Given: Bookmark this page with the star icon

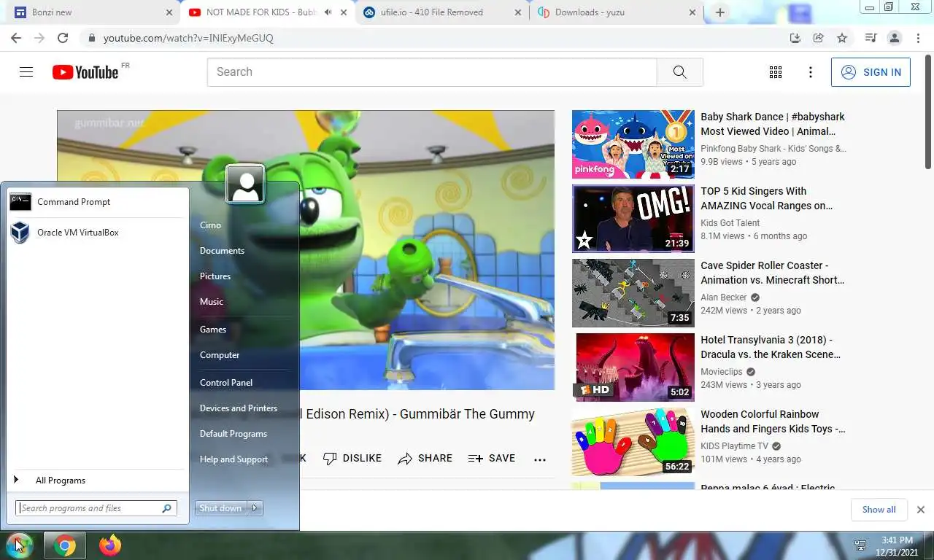Looking at the screenshot, I should [842, 38].
